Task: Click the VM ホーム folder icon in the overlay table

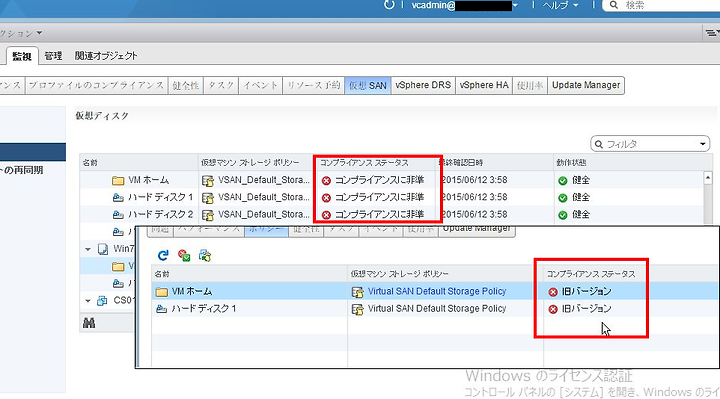Action: coord(161,292)
